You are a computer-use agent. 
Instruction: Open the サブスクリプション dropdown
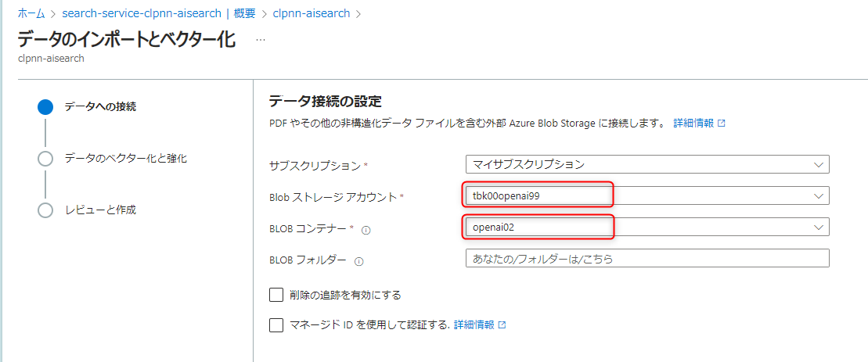click(646, 164)
